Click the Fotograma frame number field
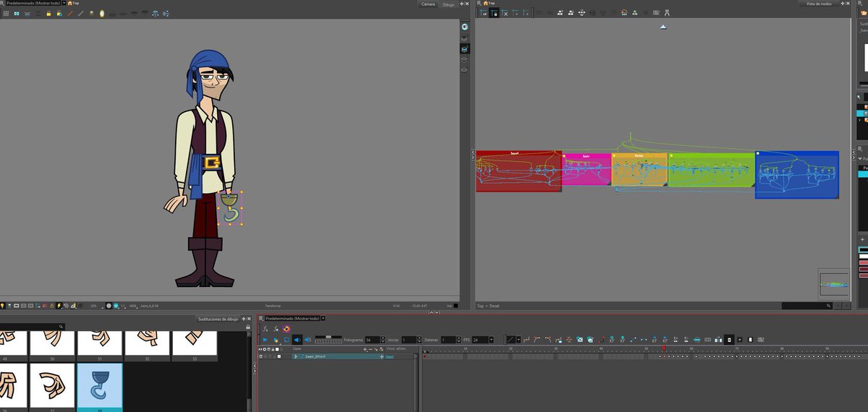 (x=373, y=340)
